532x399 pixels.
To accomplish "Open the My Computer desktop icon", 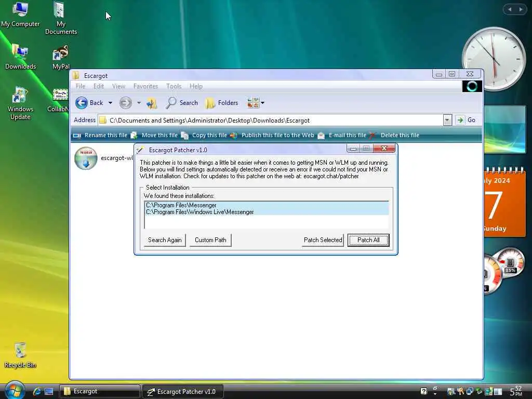I will 20,14.
